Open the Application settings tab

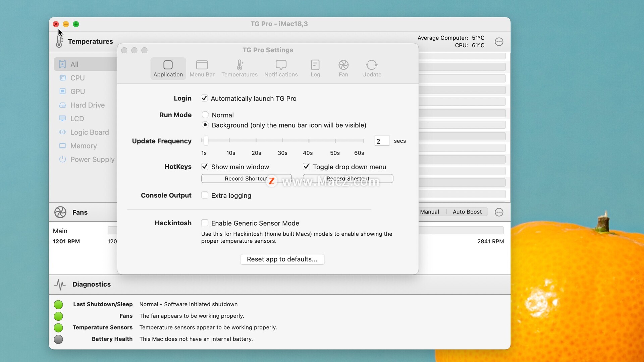168,68
